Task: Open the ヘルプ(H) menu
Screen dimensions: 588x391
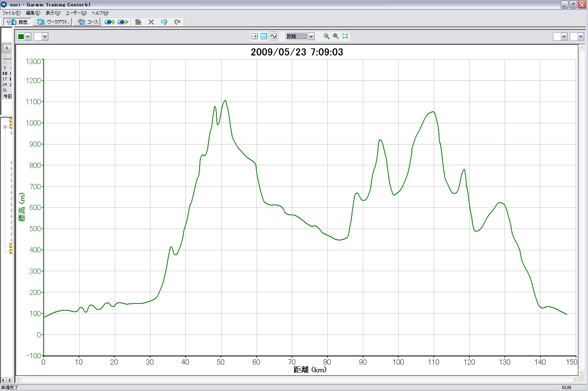Action: [100, 13]
